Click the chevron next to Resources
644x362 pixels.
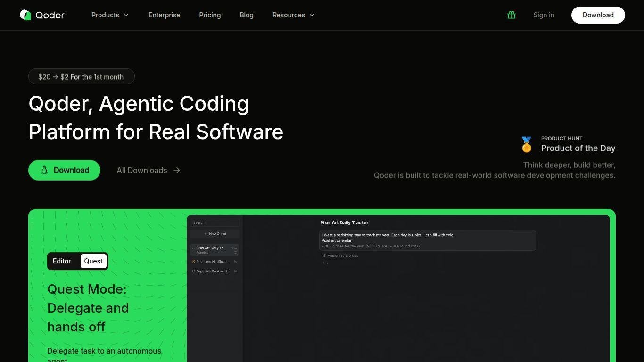312,15
